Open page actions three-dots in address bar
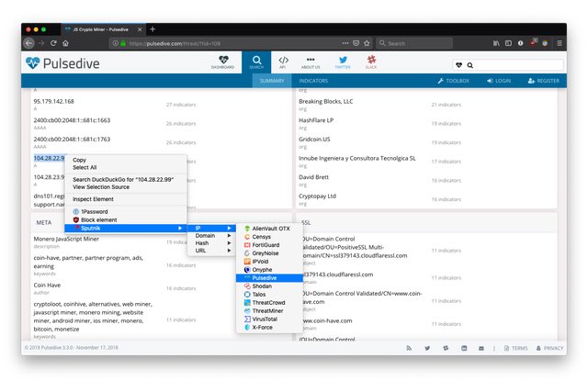Screen dimensions: 588x392 [345, 43]
